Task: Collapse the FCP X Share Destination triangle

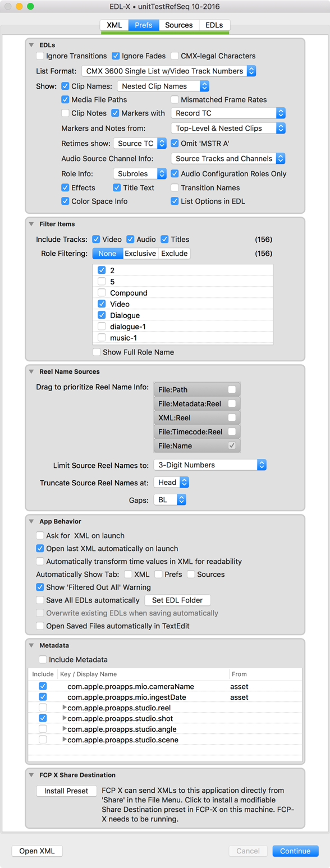Action: 31,775
